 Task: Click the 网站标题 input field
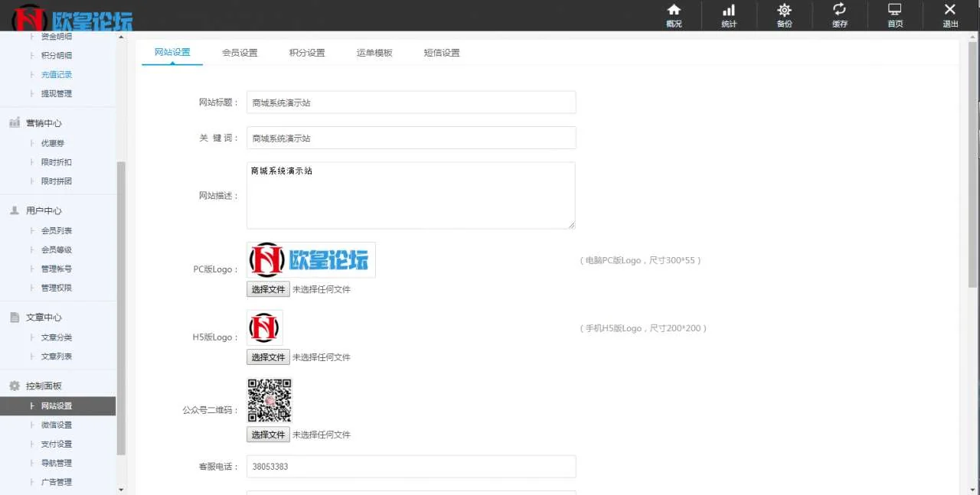(x=411, y=103)
